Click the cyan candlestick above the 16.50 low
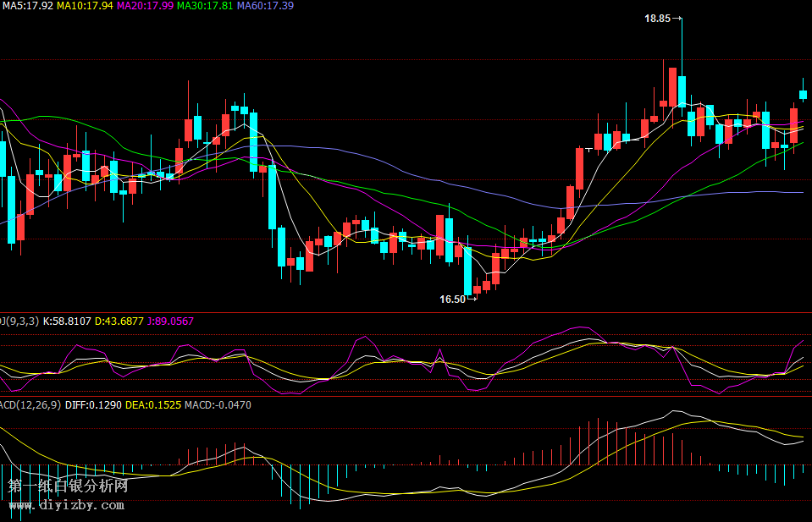812x522 pixels. point(467,269)
